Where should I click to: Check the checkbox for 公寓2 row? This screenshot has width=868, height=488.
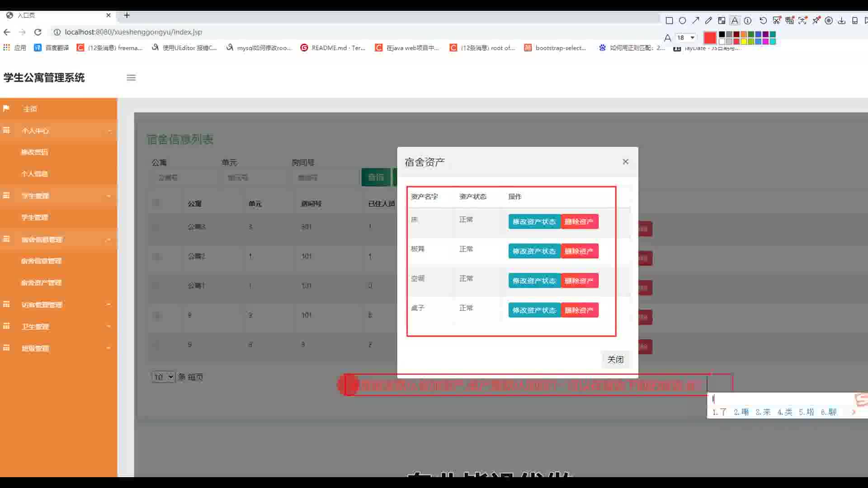(x=156, y=256)
